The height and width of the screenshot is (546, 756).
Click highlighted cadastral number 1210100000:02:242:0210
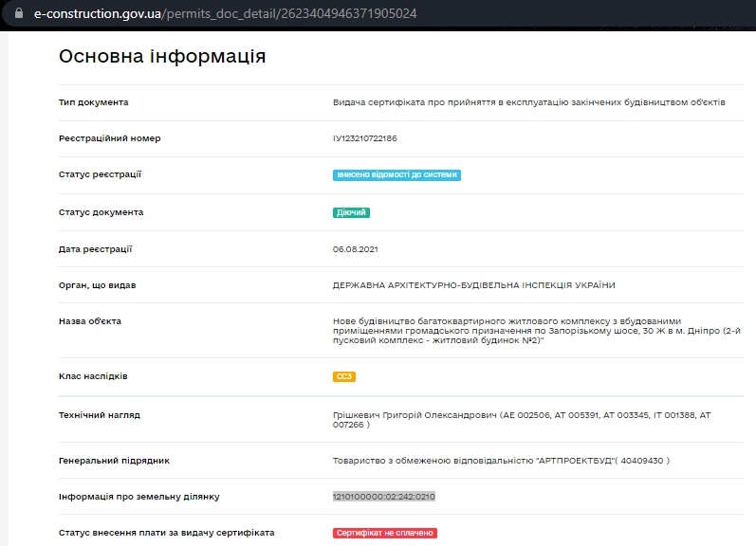pos(384,497)
